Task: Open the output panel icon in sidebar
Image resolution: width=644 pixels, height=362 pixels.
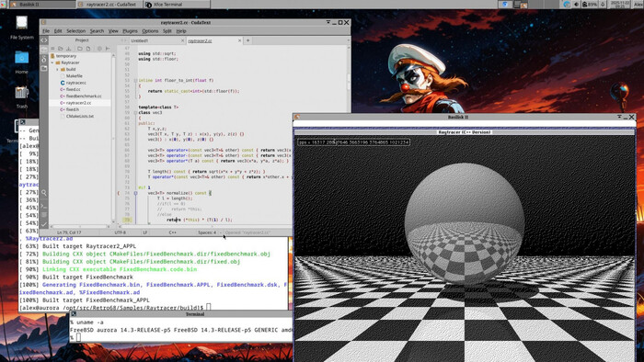Action: 44,215
